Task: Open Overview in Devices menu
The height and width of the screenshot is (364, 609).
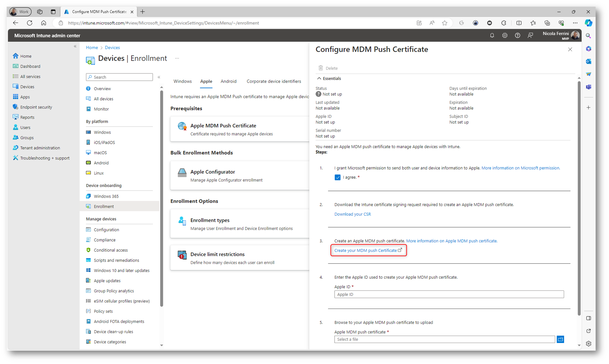Action: pos(102,88)
